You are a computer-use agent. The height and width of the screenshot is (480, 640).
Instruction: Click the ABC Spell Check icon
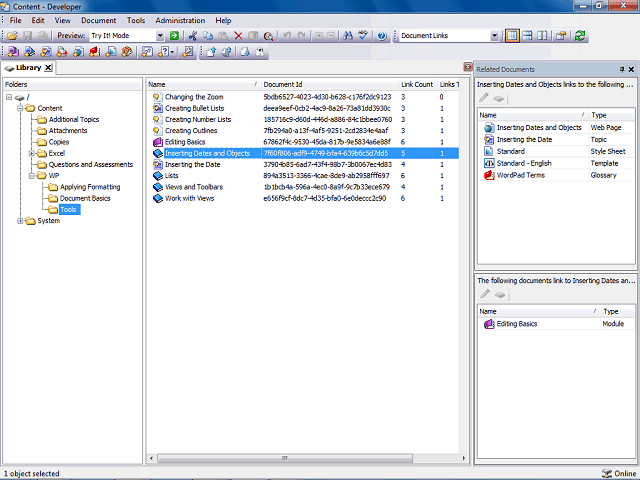(363, 36)
